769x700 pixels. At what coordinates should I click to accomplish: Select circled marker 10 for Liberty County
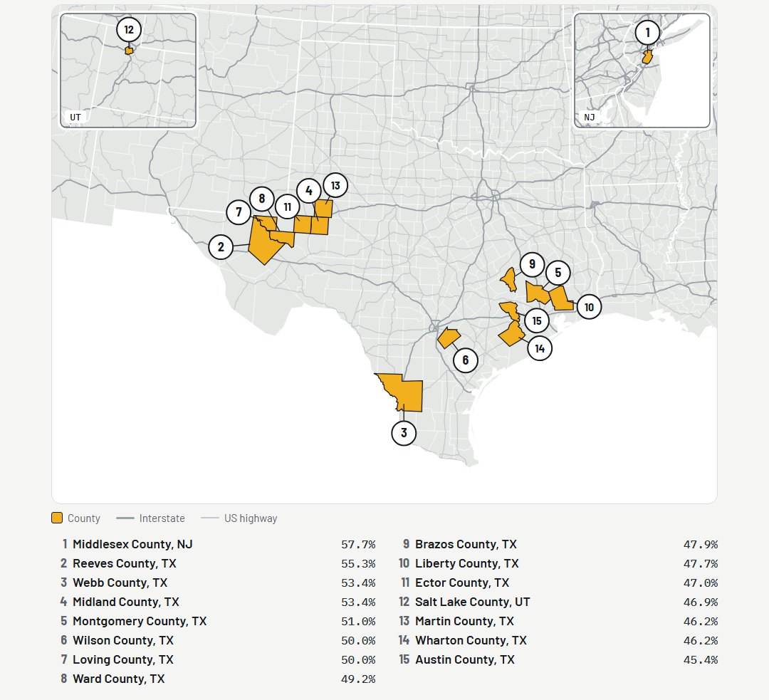589,307
